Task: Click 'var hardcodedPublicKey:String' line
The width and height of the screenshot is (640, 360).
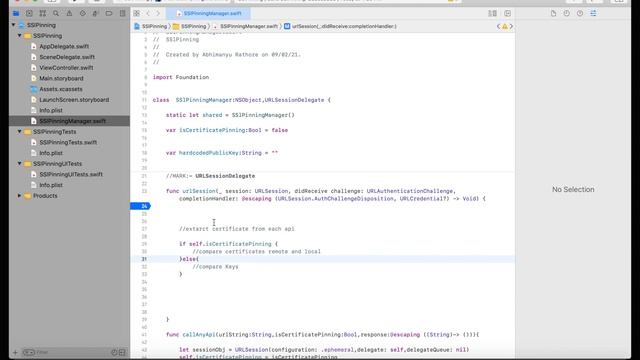Action: click(x=222, y=153)
